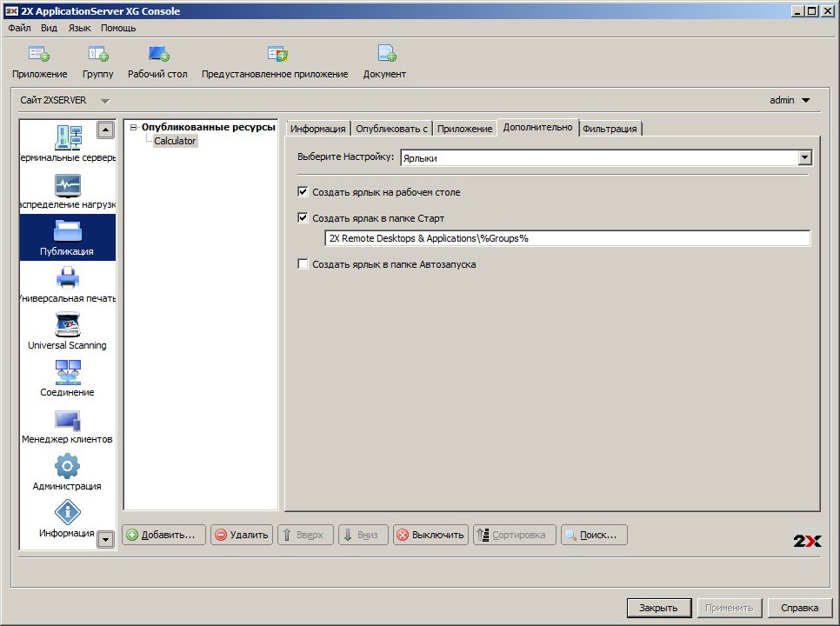The image size is (840, 626).
Task: Open the admin user dropdown
Action: (806, 100)
